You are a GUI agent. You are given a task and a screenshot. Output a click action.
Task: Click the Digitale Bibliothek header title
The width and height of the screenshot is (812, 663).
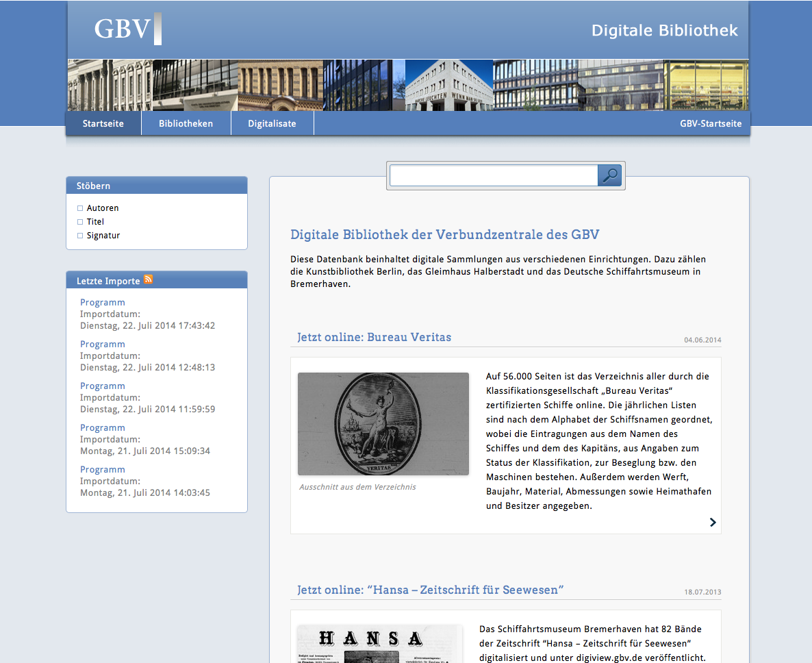(664, 31)
